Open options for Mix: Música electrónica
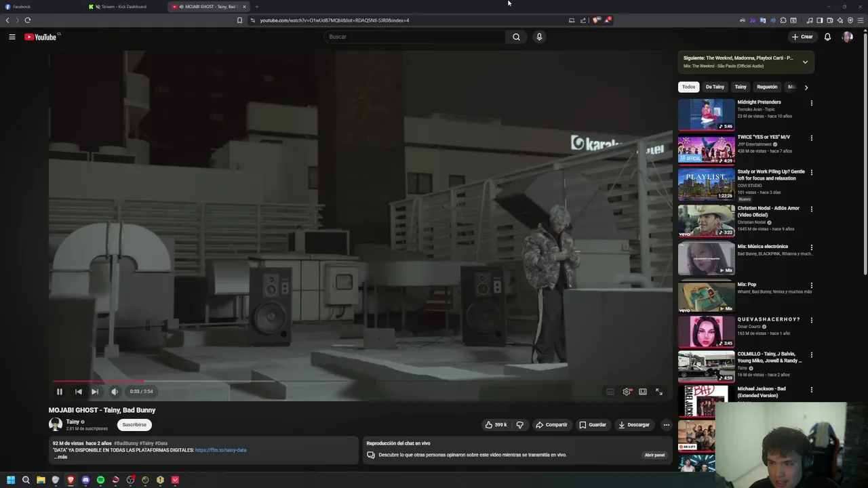Screen dimensions: 868x488 (811, 247)
